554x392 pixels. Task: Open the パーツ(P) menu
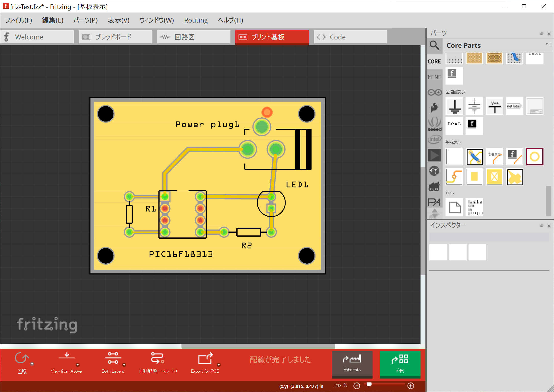tap(85, 20)
